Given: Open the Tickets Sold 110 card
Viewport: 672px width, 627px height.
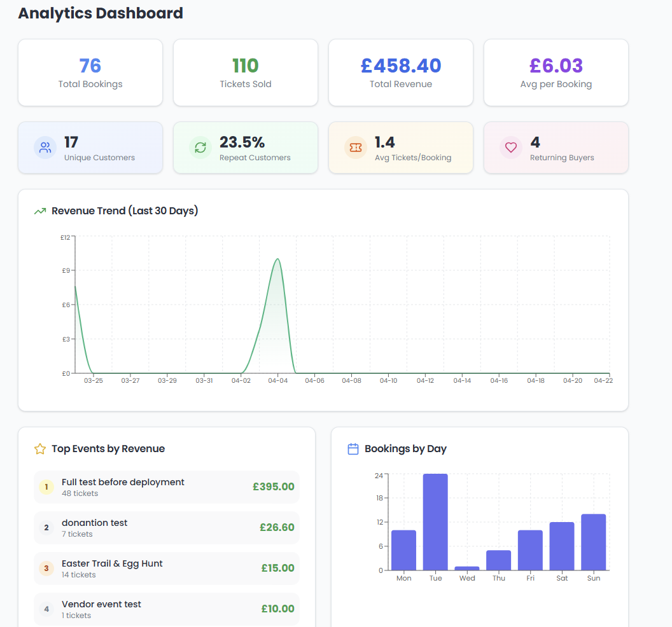Looking at the screenshot, I should coord(246,72).
